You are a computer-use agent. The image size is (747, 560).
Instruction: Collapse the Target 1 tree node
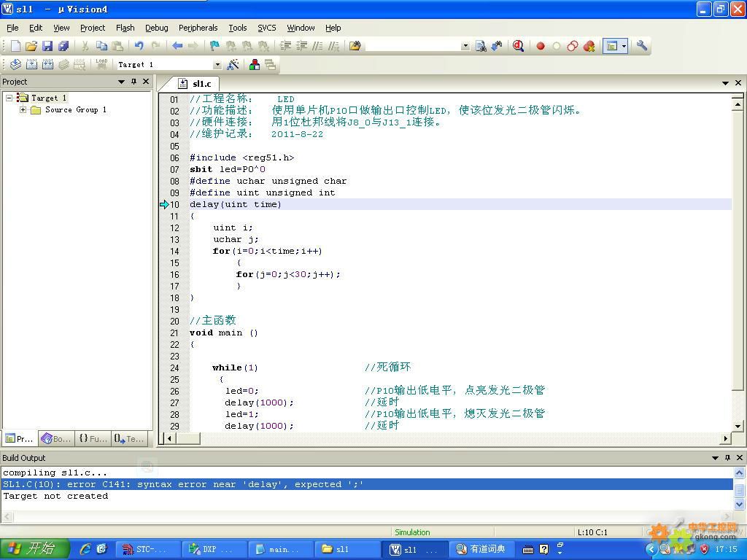[x=9, y=98]
